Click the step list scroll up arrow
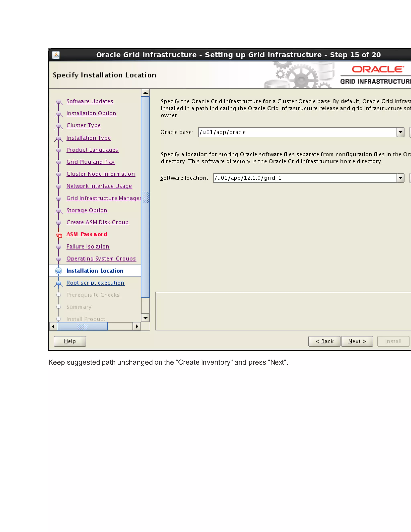Viewport: 411px width, 532px height. point(145,93)
